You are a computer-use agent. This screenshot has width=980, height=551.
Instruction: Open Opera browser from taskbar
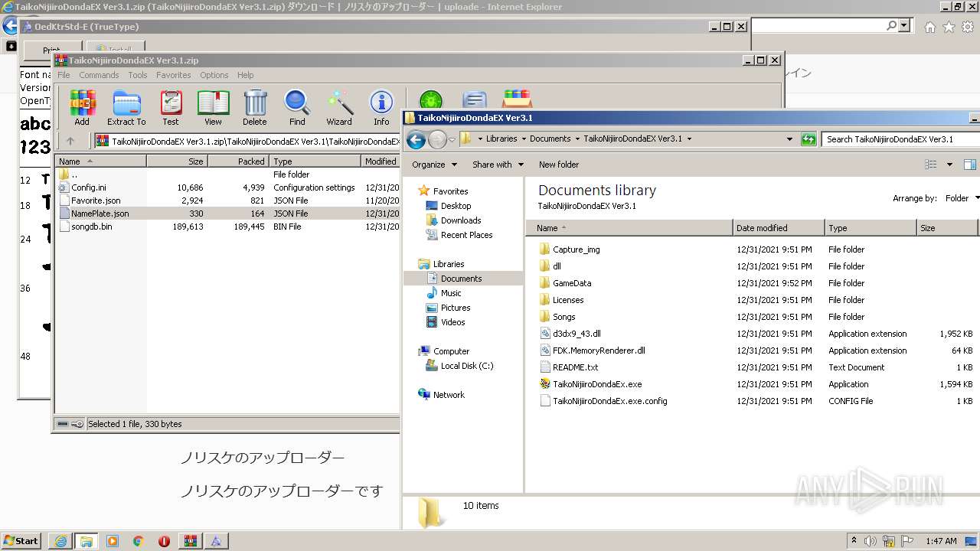click(164, 541)
